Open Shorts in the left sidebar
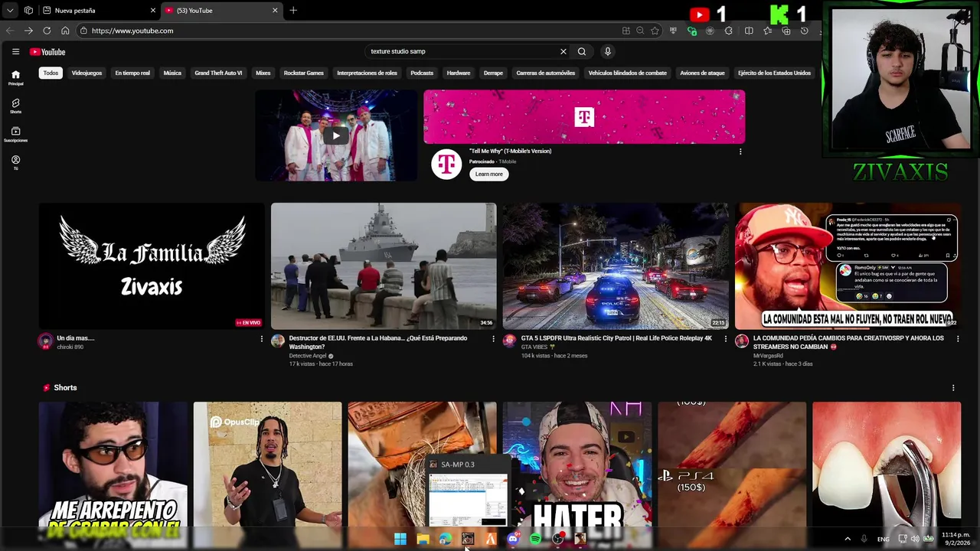 tap(15, 106)
